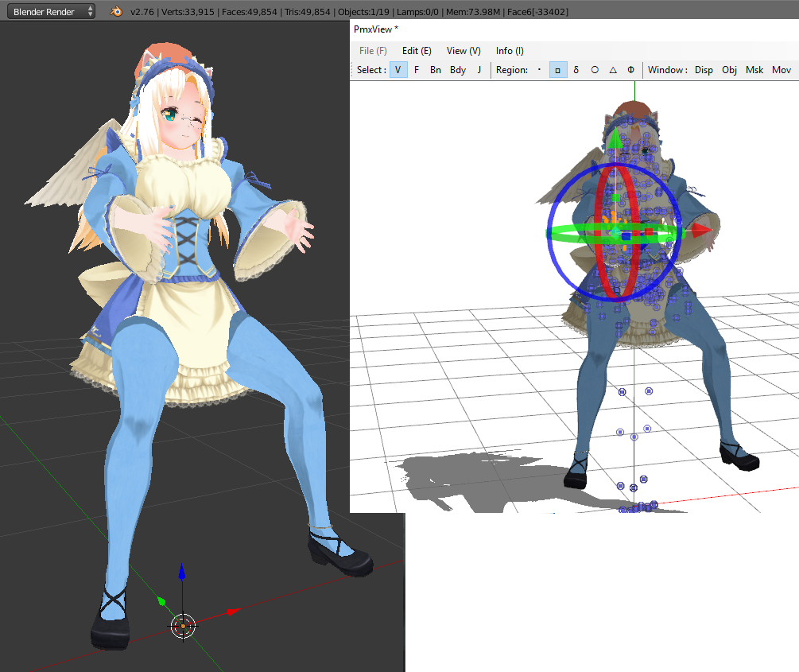
Task: Toggle rigid body selection Bdy button
Action: click(458, 70)
